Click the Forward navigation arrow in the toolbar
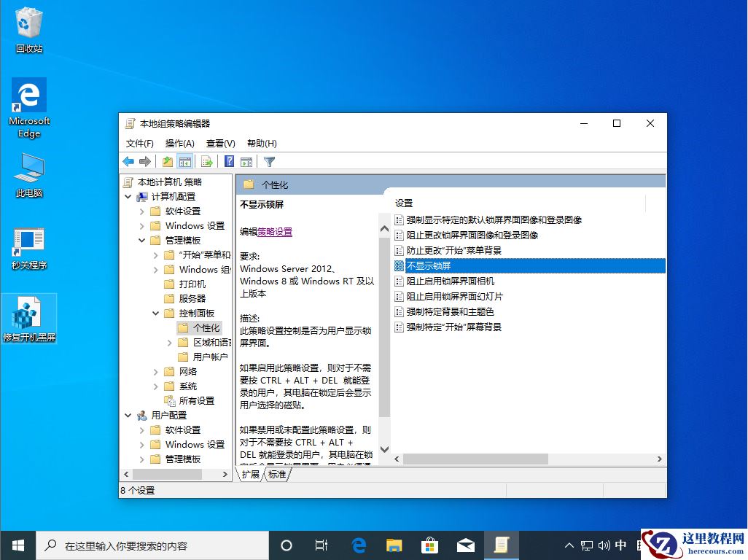The image size is (748, 560). [x=144, y=161]
